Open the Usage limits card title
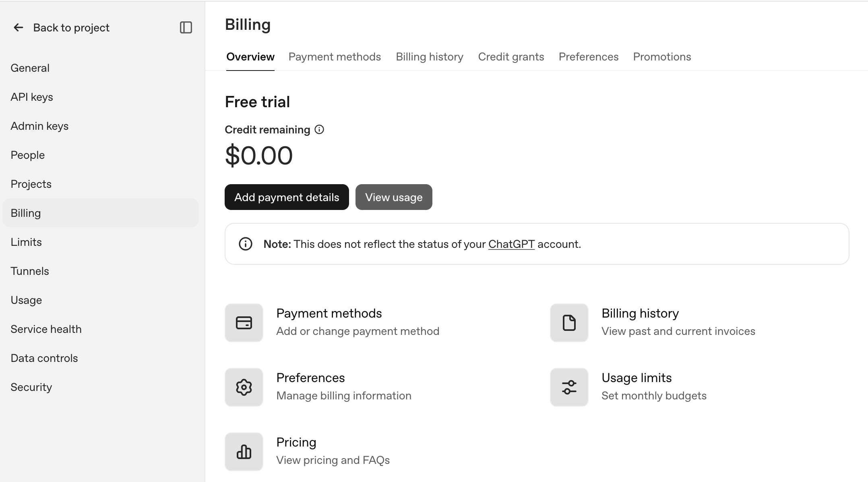 click(x=637, y=378)
